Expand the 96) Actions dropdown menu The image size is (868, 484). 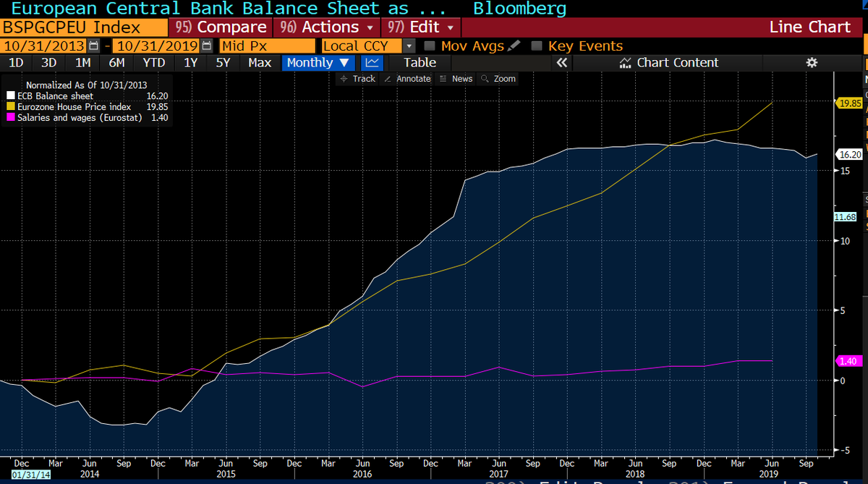329,27
